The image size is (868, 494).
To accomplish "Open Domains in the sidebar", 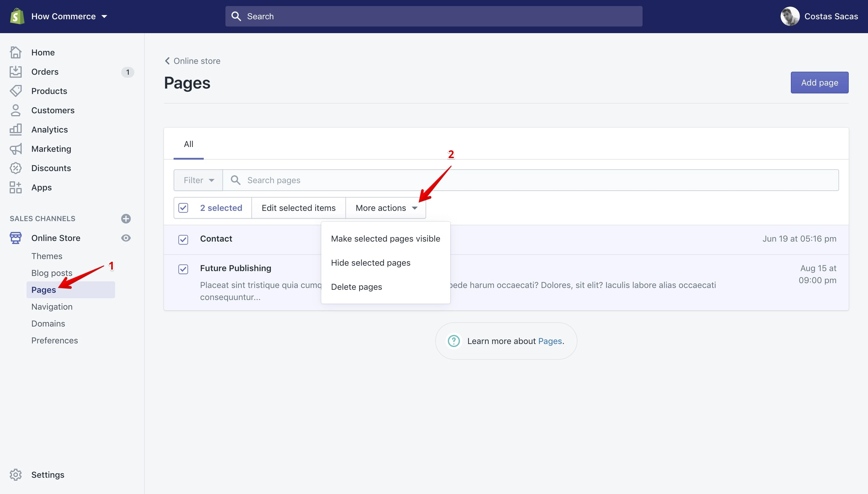I will coord(48,323).
